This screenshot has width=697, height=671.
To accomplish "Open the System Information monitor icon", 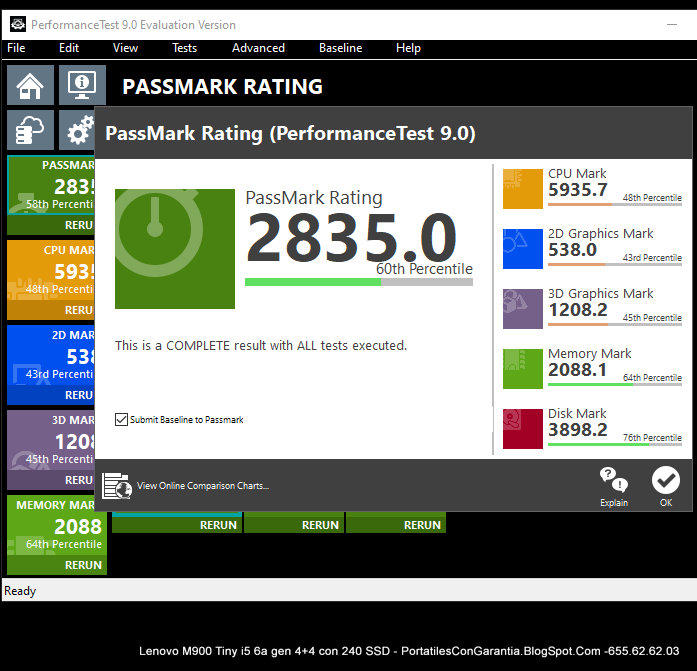I will point(82,85).
